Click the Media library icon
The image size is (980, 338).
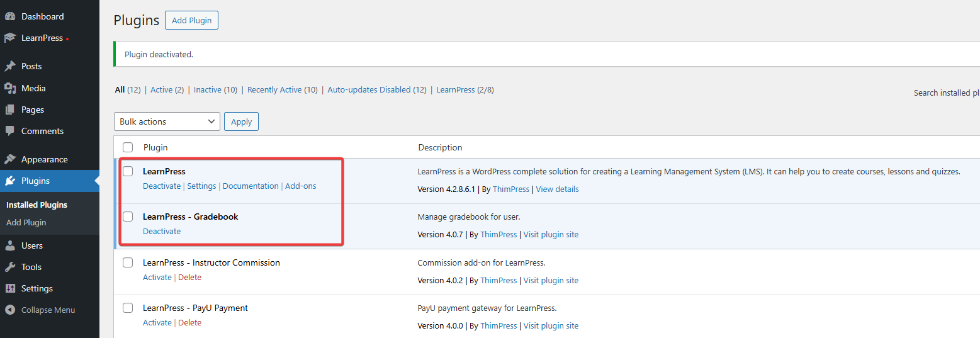[x=10, y=88]
